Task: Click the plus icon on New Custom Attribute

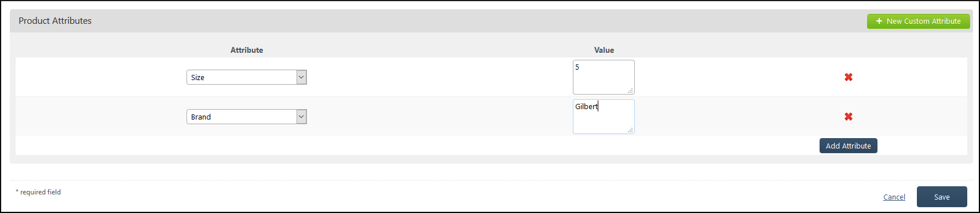Action: 879,21
